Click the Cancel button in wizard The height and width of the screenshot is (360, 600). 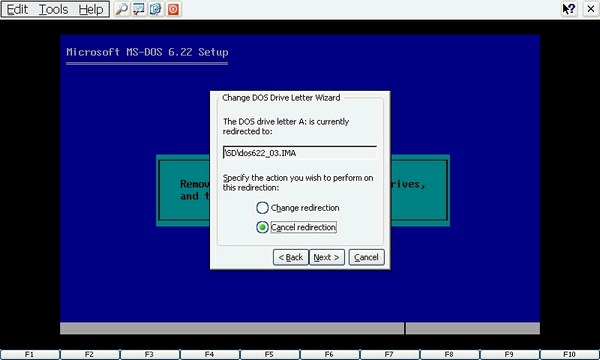[x=366, y=257]
